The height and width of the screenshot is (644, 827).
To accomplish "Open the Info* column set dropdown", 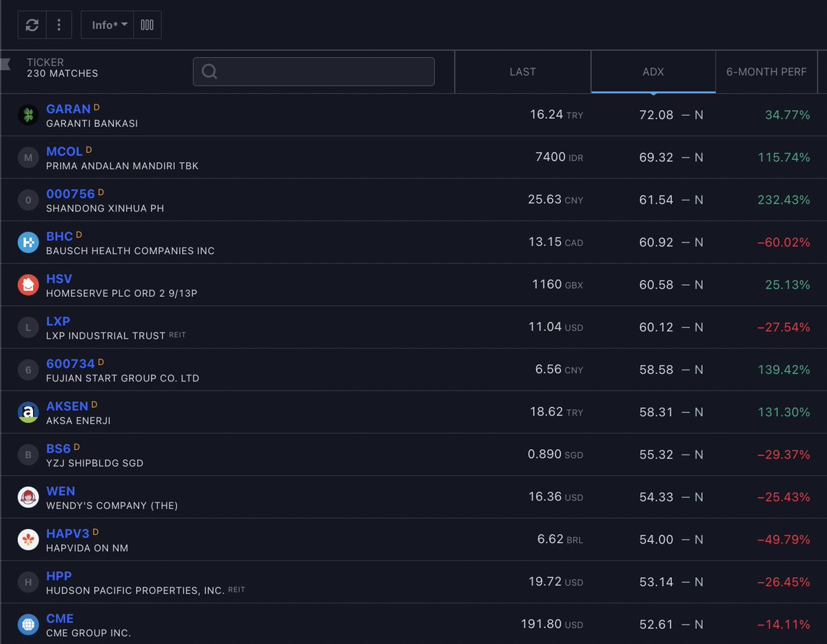I will click(x=107, y=25).
